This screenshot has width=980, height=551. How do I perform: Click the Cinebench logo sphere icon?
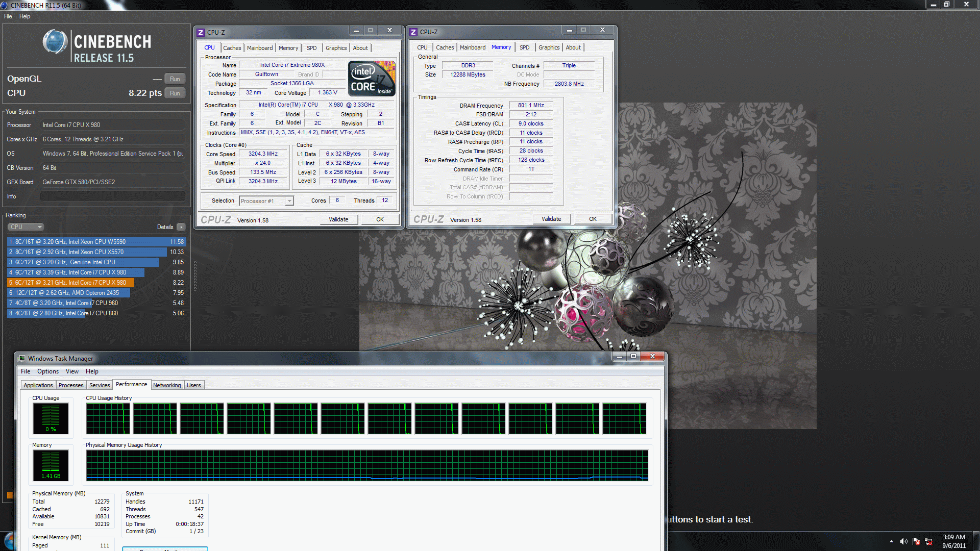click(55, 42)
